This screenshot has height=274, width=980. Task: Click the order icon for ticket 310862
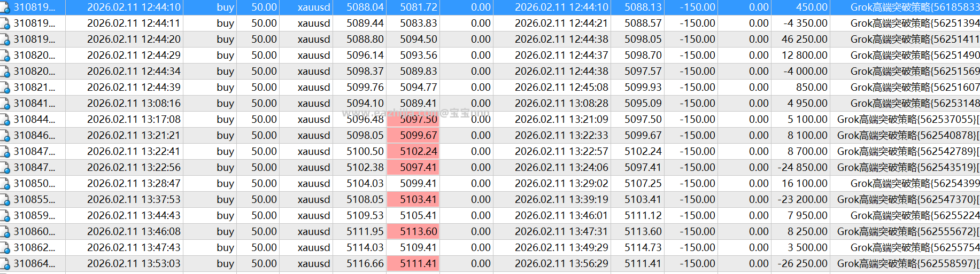point(5,248)
